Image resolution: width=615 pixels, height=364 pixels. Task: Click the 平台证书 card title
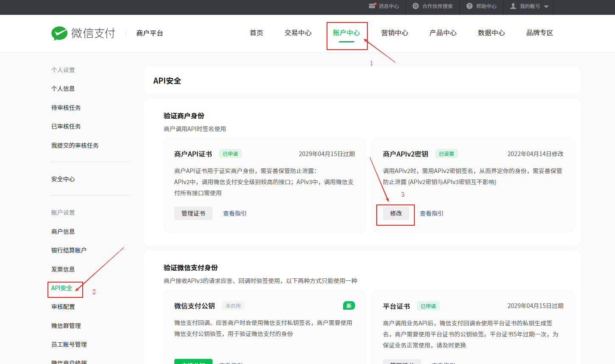[396, 306]
